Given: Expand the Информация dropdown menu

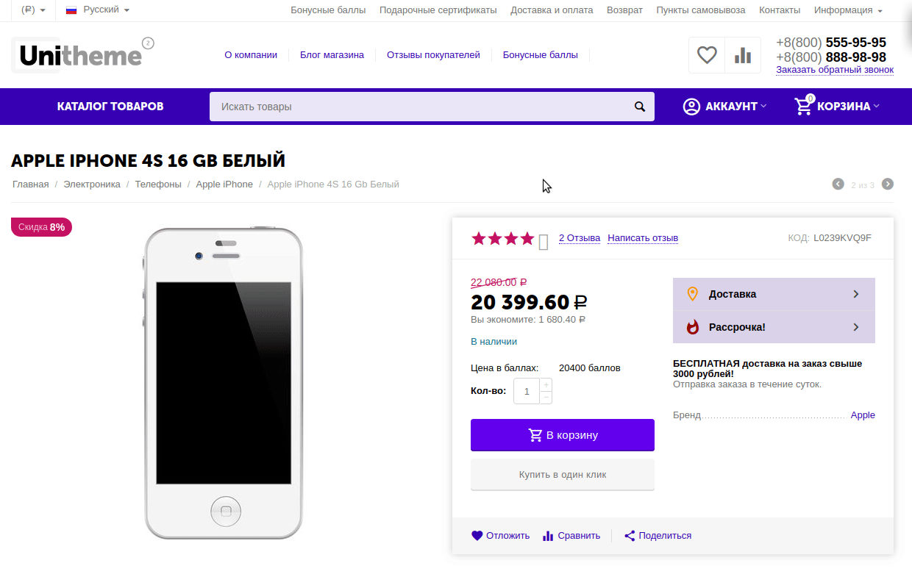Looking at the screenshot, I should pyautogui.click(x=848, y=10).
